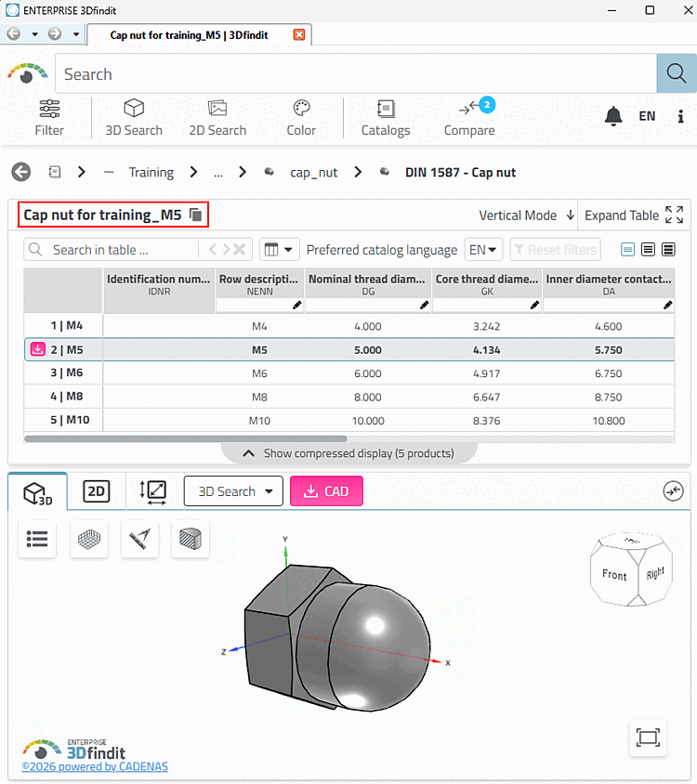This screenshot has height=784, width=697.
Task: Edit the Nominal thread diameter filter pencil
Action: point(424,305)
